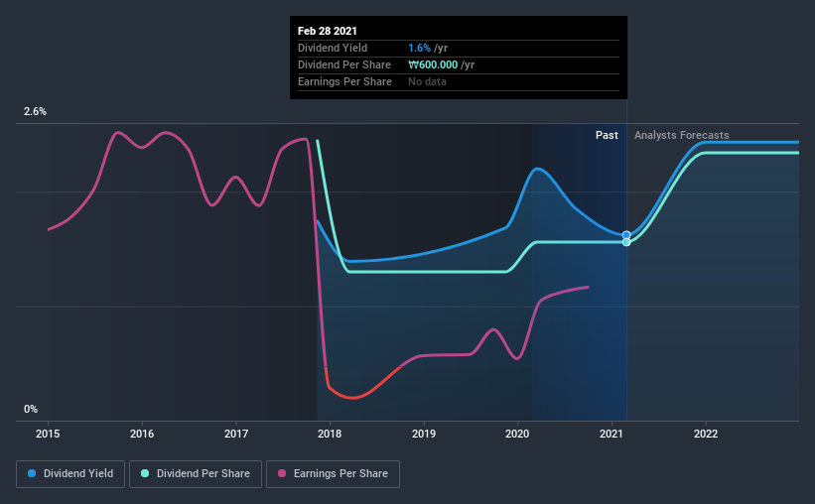815x504 pixels.
Task: Click the Analysts Forecasts label
Action: 681,135
